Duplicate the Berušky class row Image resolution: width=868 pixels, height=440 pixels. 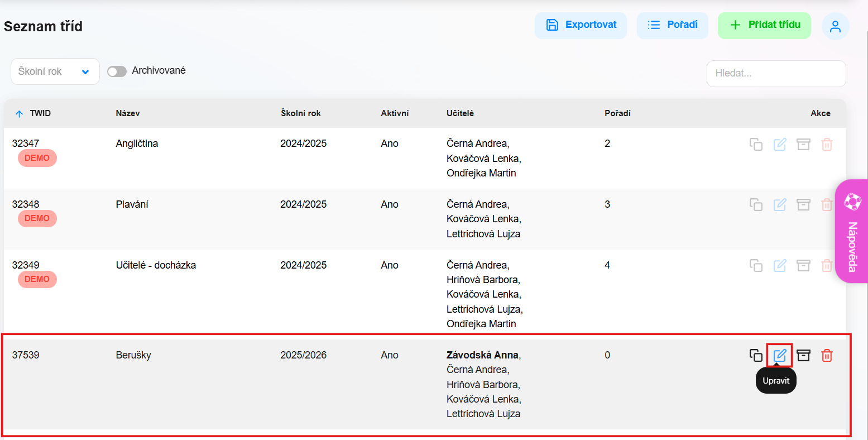756,355
